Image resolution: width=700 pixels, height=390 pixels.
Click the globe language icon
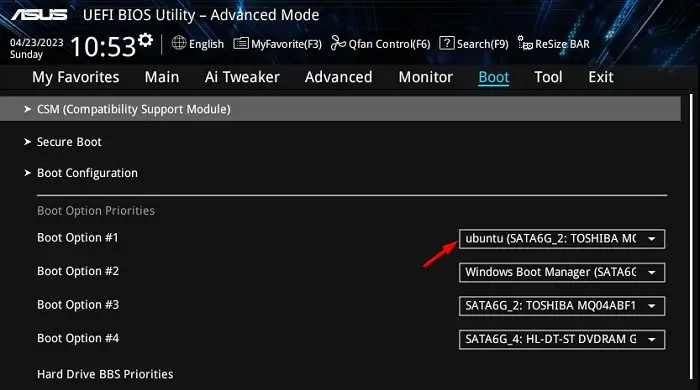179,43
